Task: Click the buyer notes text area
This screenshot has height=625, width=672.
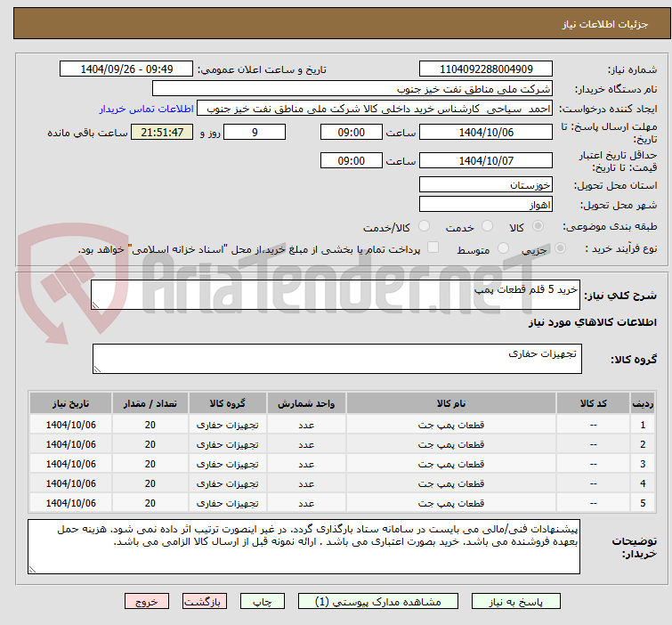Action: click(x=304, y=547)
